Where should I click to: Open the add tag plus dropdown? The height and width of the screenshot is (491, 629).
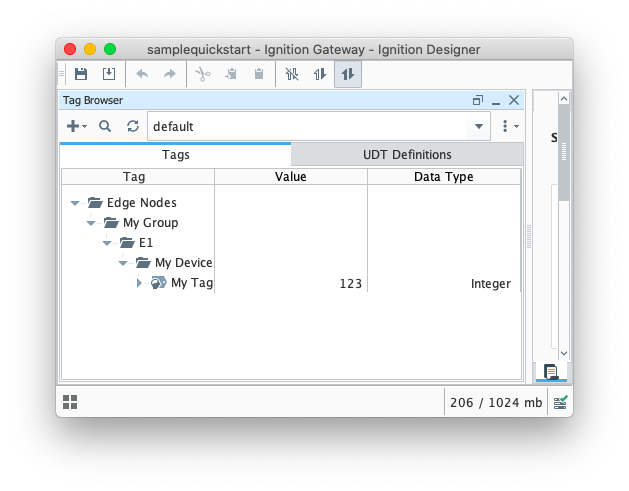click(76, 126)
